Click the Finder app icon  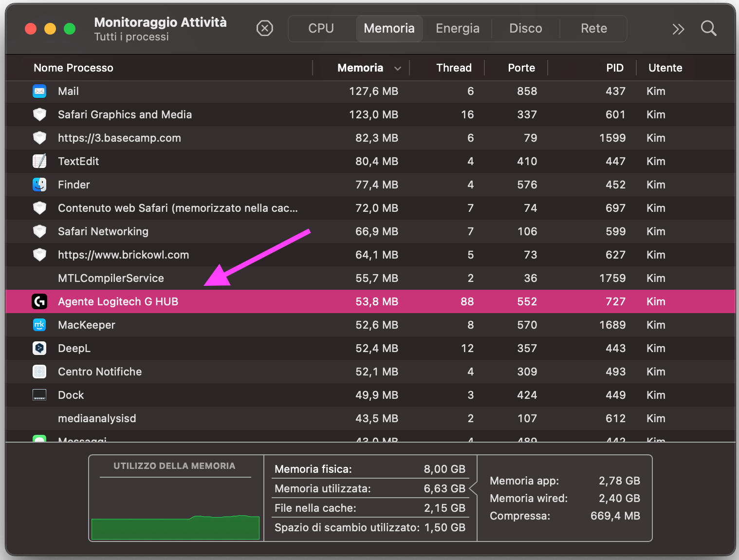(x=39, y=185)
